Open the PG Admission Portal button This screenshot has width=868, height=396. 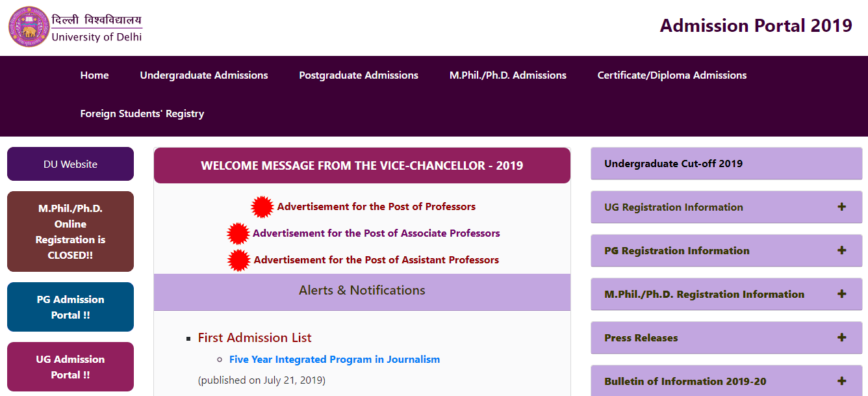tap(70, 307)
